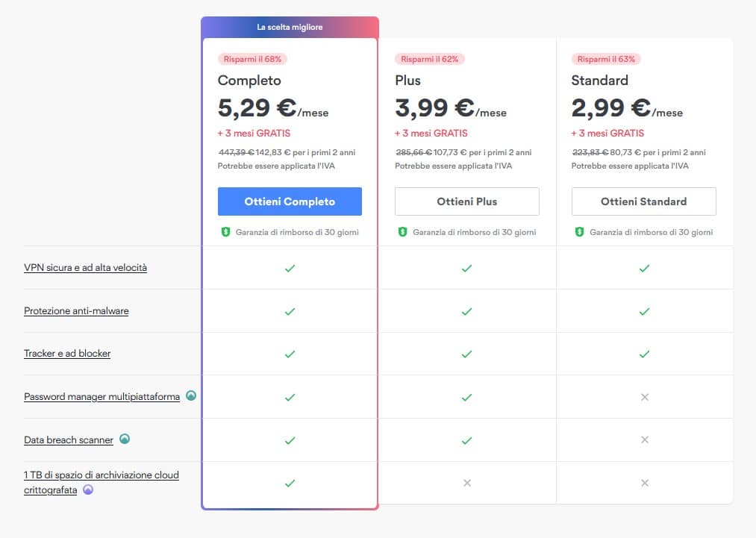
Task: Click the 107,73 € per i primi 2 anni text
Action: 482,152
